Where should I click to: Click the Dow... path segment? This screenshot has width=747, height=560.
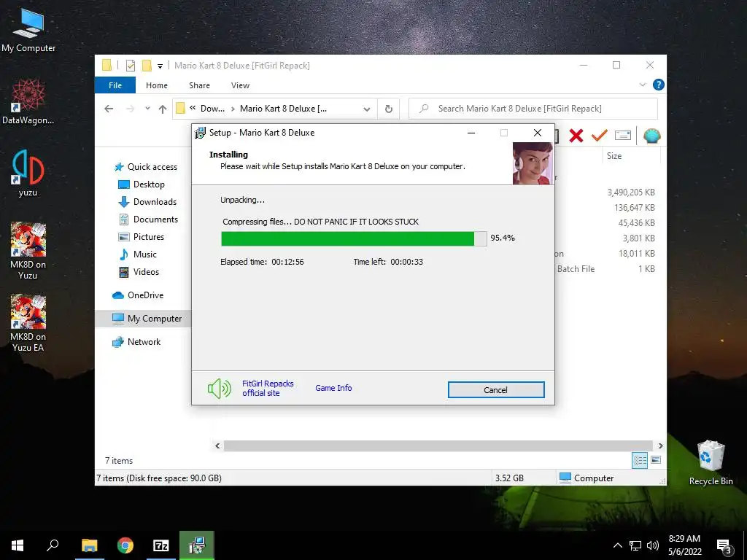[212, 109]
